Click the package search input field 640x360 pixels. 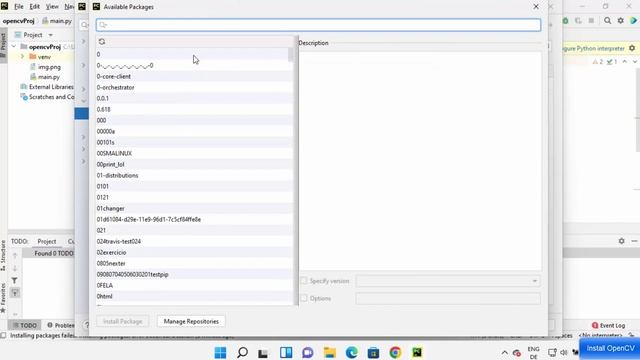tap(318, 25)
